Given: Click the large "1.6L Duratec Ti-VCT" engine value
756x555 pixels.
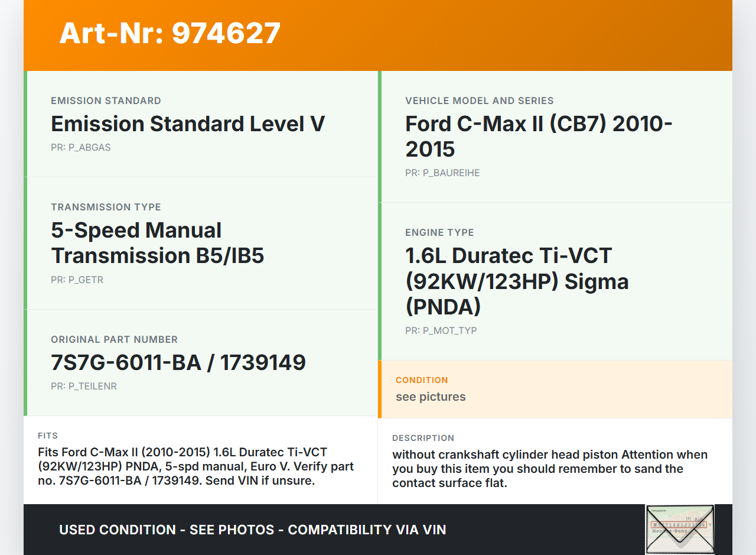Looking at the screenshot, I should (517, 281).
